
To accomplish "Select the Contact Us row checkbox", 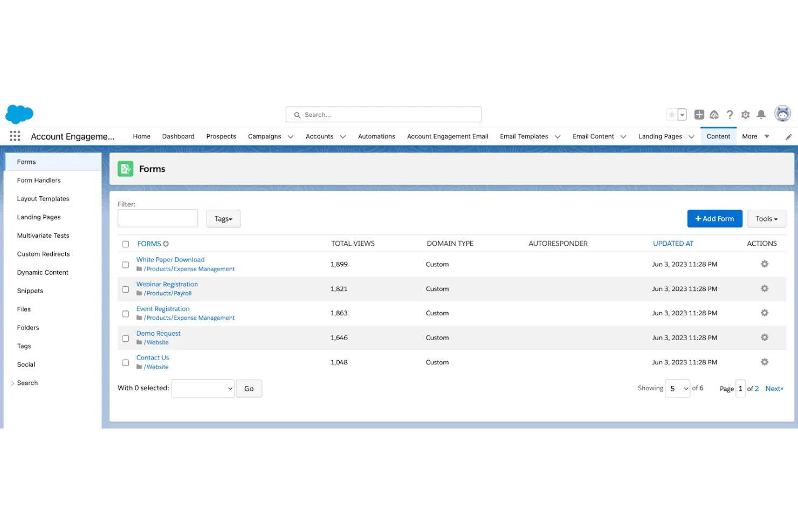I will (x=125, y=362).
